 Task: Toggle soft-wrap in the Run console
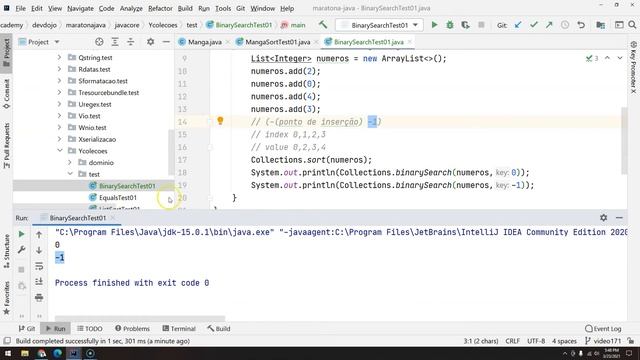39,266
